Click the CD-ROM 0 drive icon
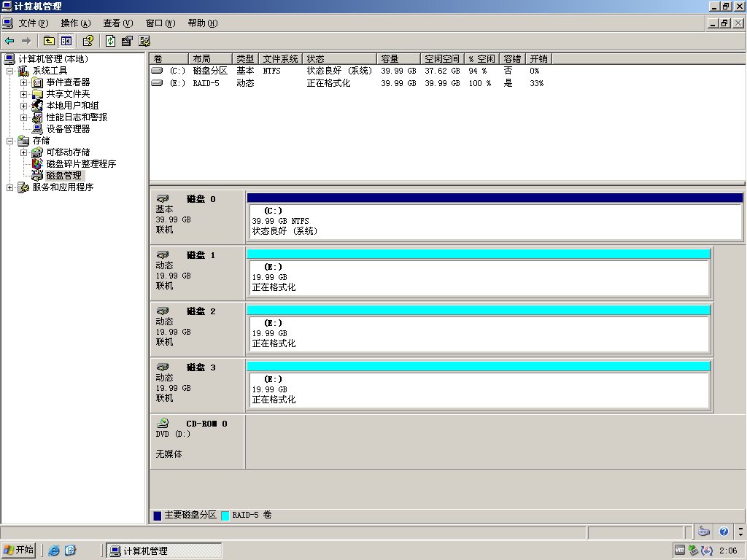 tap(163, 423)
